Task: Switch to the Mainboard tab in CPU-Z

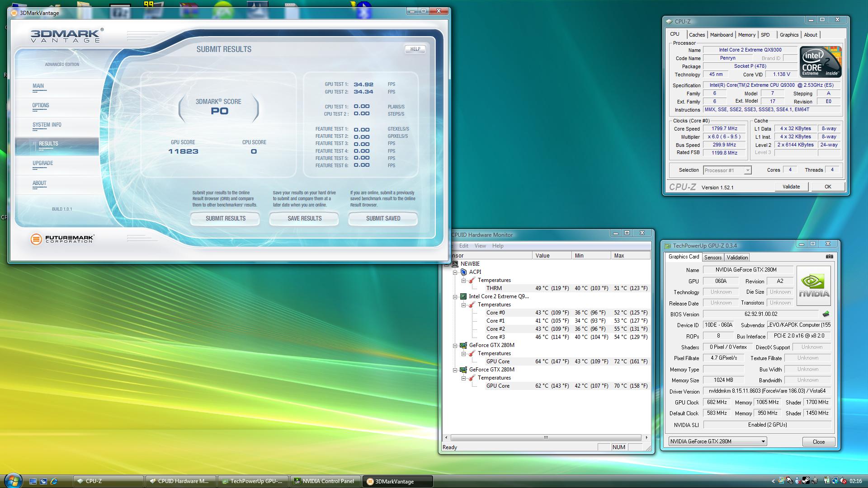Action: (721, 35)
